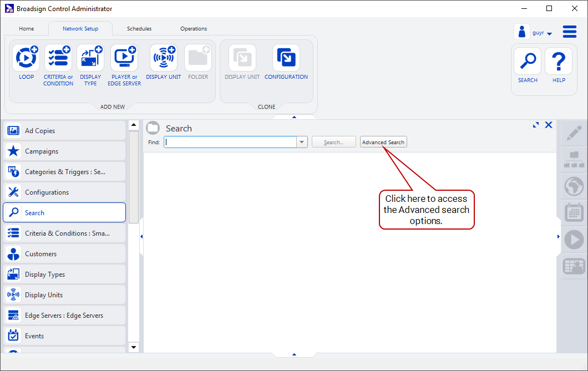Image resolution: width=588 pixels, height=371 pixels.
Task: Collapse the ribbon with the up arrow
Action: tap(294, 117)
